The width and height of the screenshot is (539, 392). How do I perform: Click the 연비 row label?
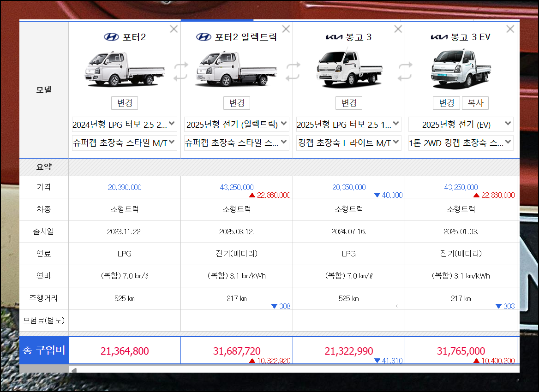(x=44, y=275)
